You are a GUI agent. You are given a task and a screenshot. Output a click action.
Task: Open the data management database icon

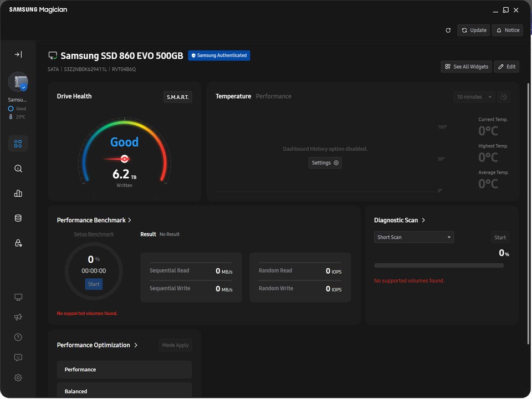click(x=18, y=218)
